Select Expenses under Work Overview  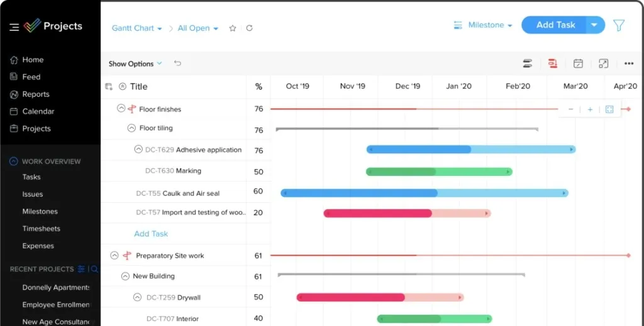(38, 246)
